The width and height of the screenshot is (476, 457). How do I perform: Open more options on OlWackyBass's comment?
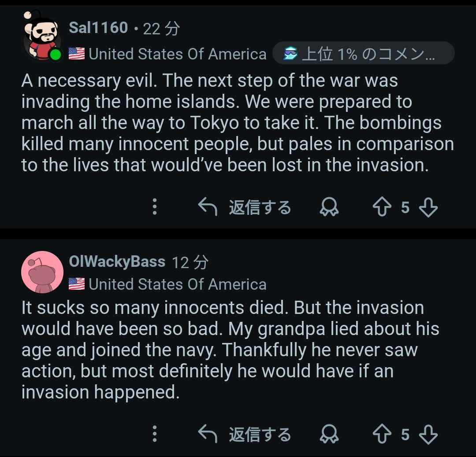[x=155, y=435]
